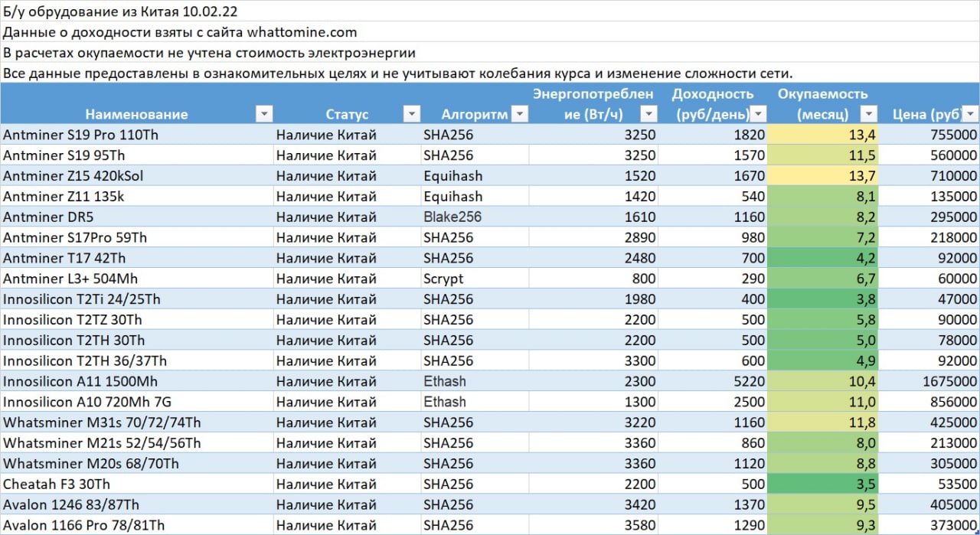Select cell 'Innosilicon T2Ti 24/25Th'

(x=137, y=298)
